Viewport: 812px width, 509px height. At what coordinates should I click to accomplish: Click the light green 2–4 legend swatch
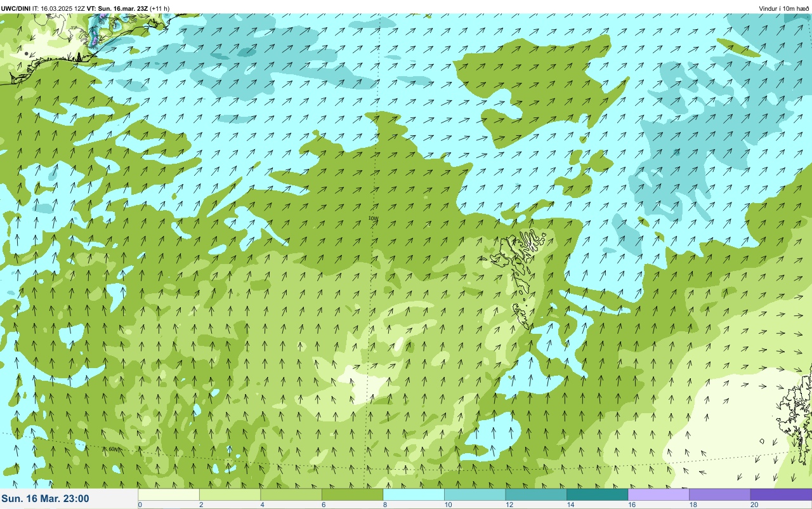click(230, 494)
